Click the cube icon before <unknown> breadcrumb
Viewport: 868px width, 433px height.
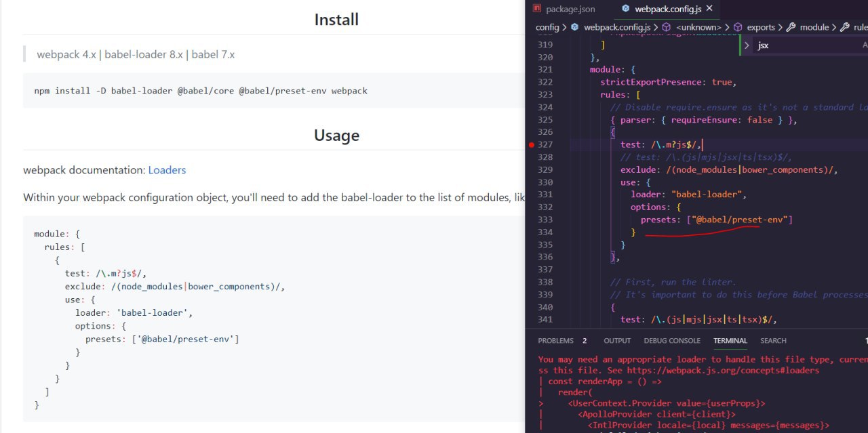(667, 27)
